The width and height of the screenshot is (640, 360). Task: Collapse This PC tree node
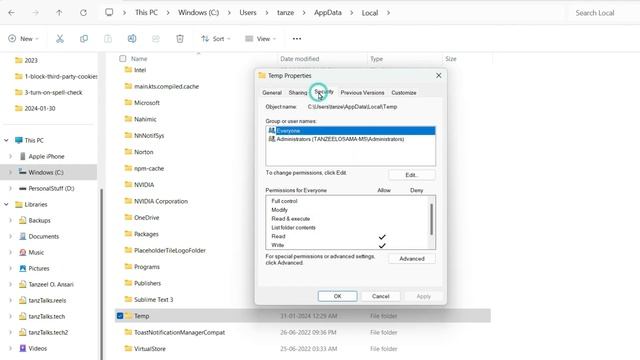6,140
